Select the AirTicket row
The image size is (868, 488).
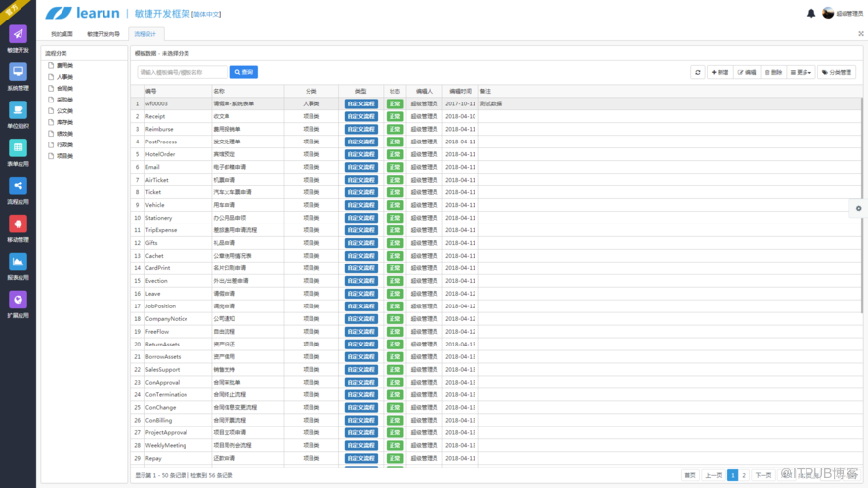(496, 180)
